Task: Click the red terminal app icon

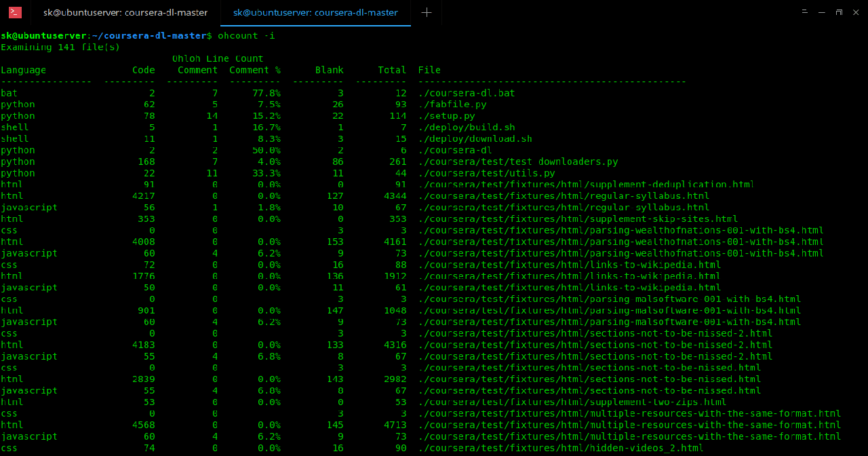Action: 15,12
